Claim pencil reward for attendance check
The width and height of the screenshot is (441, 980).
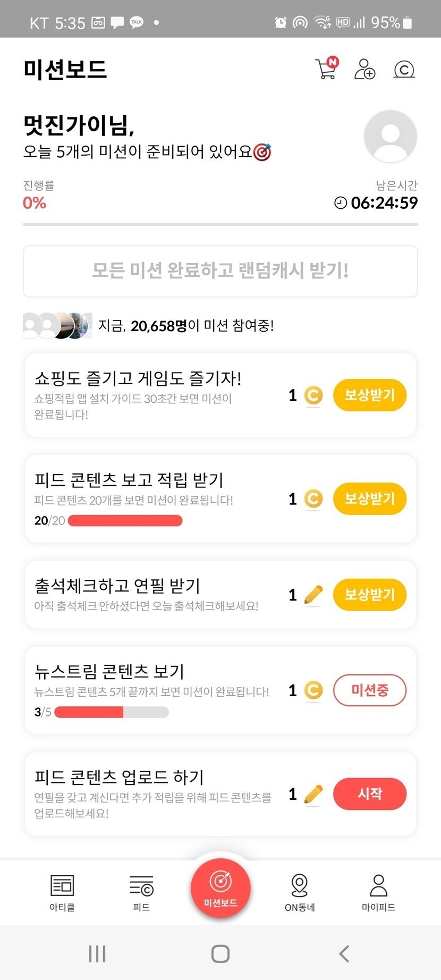369,594
